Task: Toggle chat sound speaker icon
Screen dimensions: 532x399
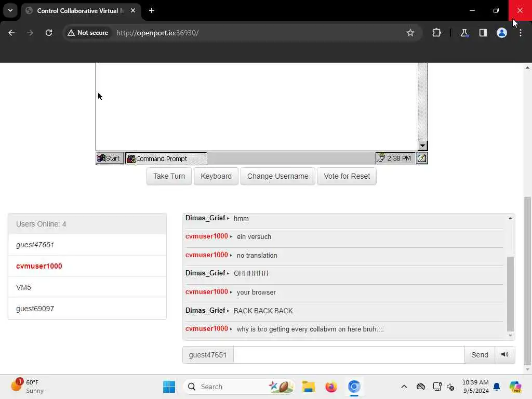Action: tap(504, 354)
